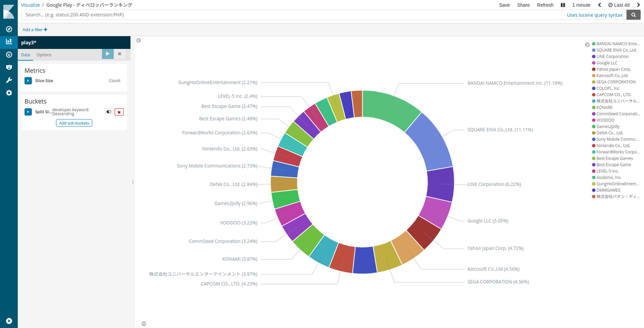Open the Management gear icon
This screenshot has width=644, height=328.
point(9,93)
